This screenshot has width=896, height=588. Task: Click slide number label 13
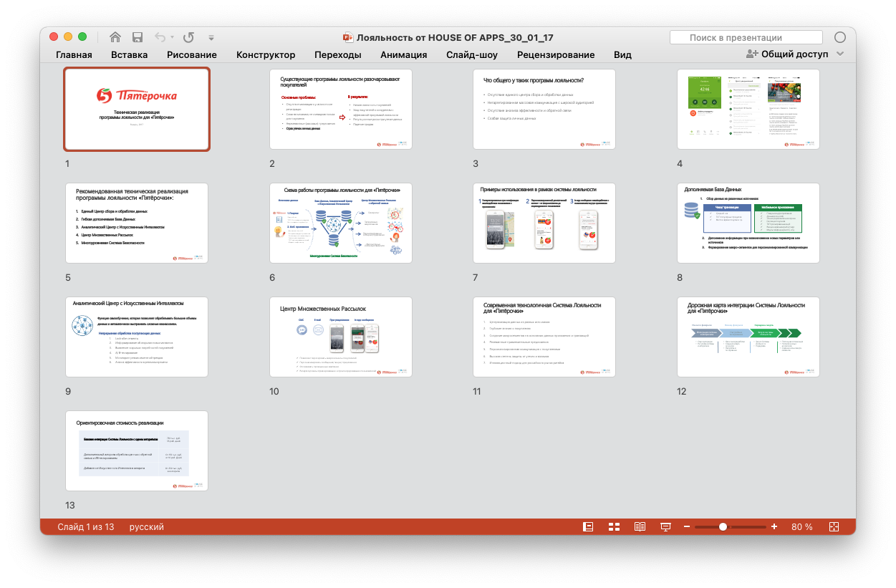pos(70,506)
